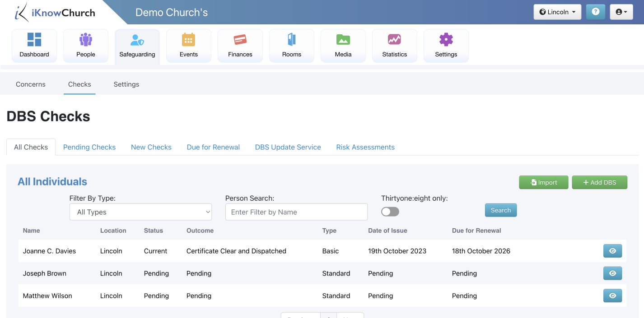Click the Location column header
Image resolution: width=644 pixels, height=318 pixels.
coord(113,230)
